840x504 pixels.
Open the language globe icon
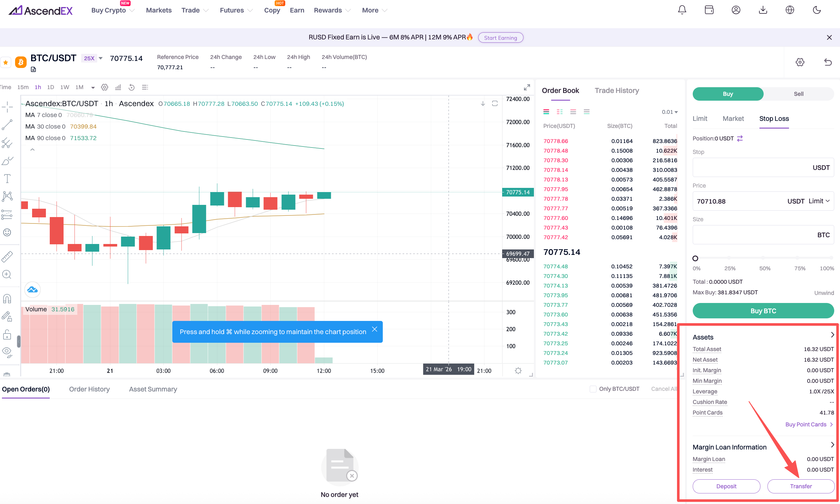click(x=790, y=10)
